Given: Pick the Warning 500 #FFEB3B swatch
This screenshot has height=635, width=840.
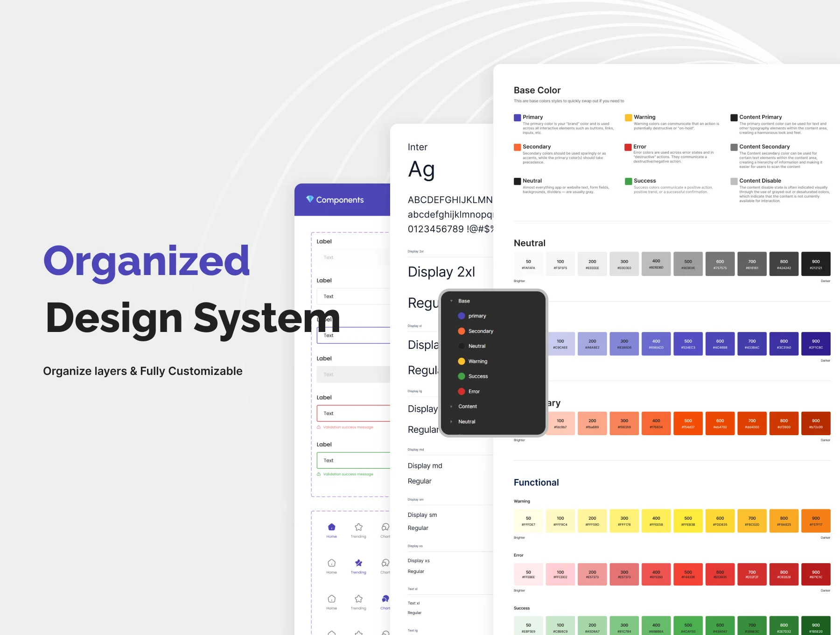Looking at the screenshot, I should pyautogui.click(x=688, y=521).
